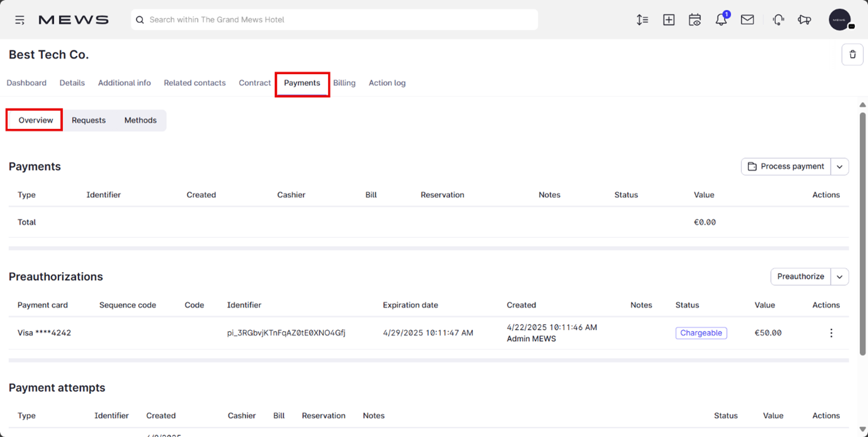The width and height of the screenshot is (868, 437).
Task: Open the Action log tab
Action: [387, 83]
